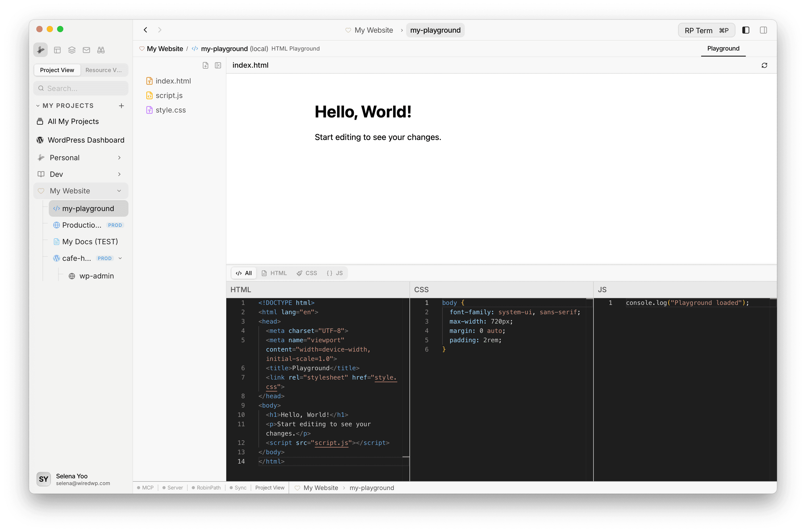Open the layers stack icon in sidebar
This screenshot has width=806, height=532.
[72, 50]
